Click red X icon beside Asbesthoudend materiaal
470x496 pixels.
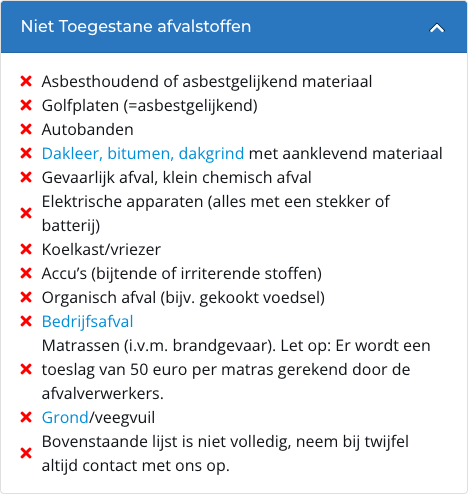pyautogui.click(x=26, y=81)
